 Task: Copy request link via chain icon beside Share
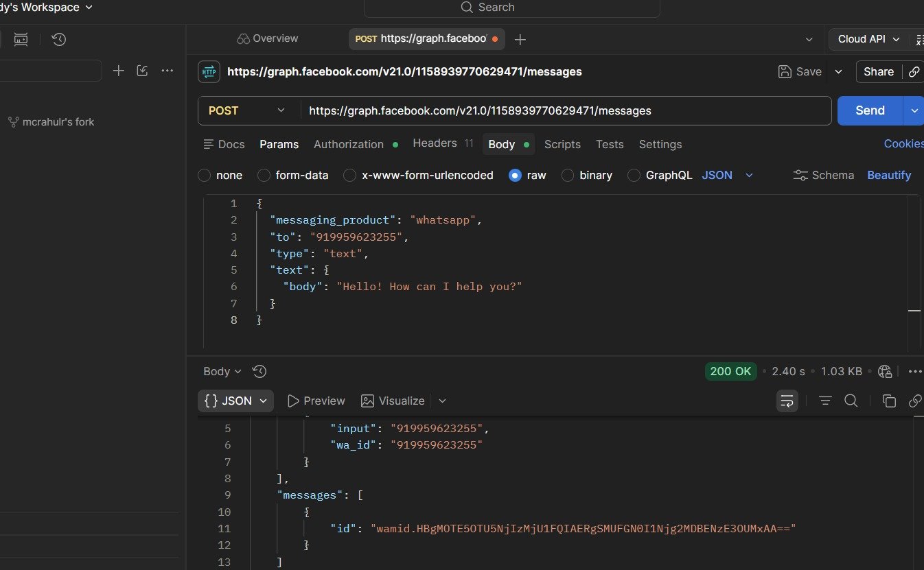point(914,71)
